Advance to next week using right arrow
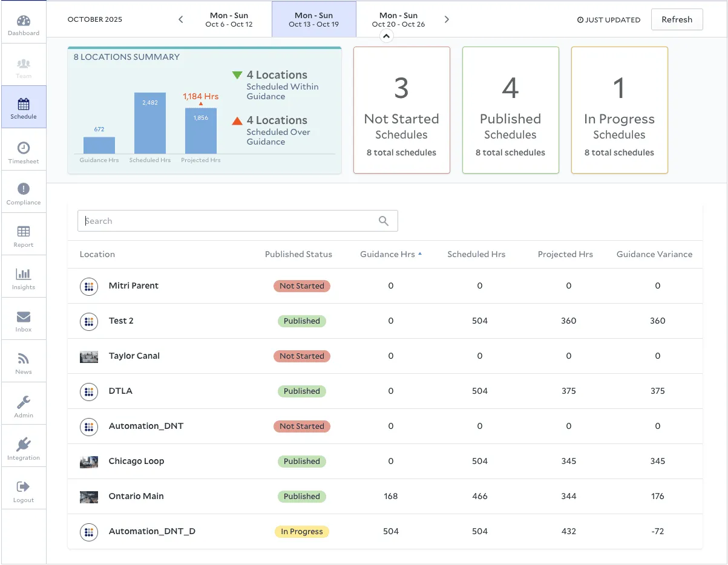Viewport: 728px width, 565px height. click(x=447, y=19)
